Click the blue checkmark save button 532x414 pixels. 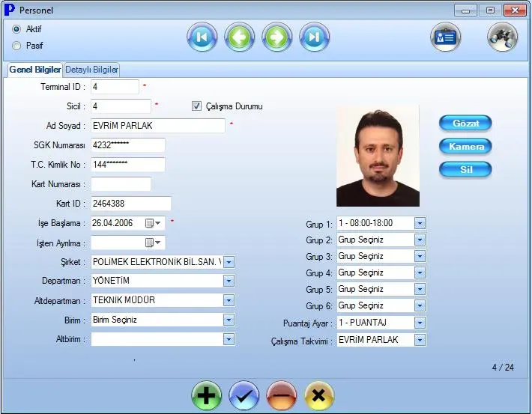244,395
